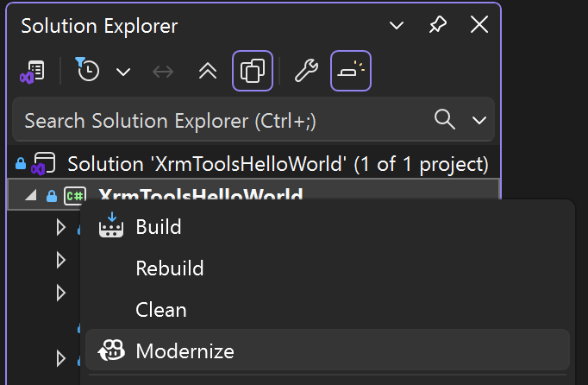Select the Solution 'XrmToolsHelloWorld' node
Screen dimensions: 588x385
pos(278,163)
